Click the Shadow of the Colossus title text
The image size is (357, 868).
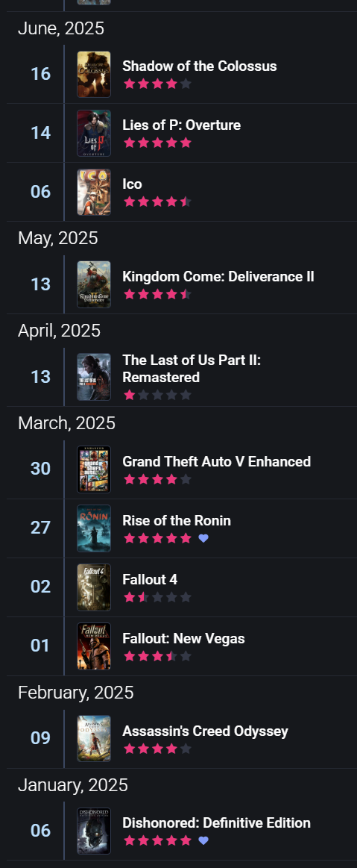coord(200,66)
